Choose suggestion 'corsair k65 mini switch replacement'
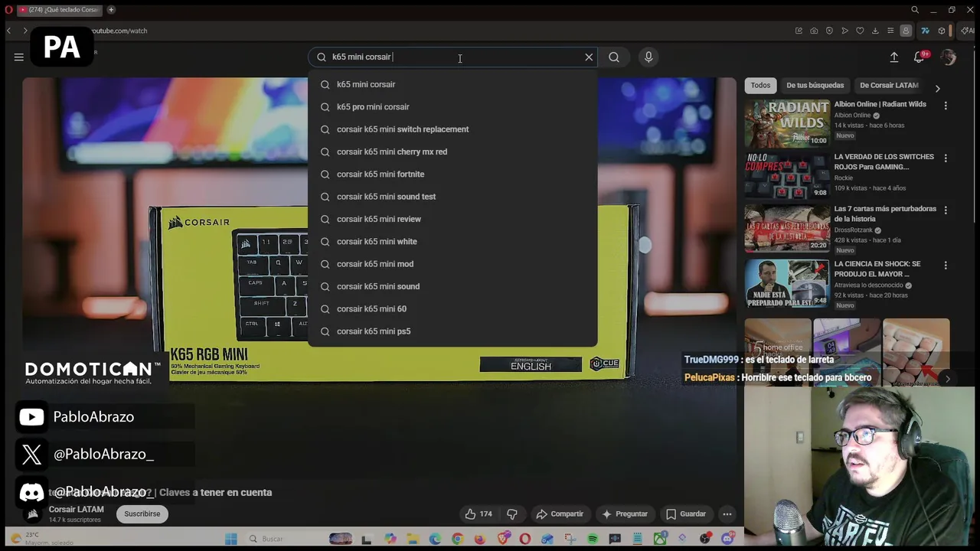The height and width of the screenshot is (551, 980). [x=452, y=129]
